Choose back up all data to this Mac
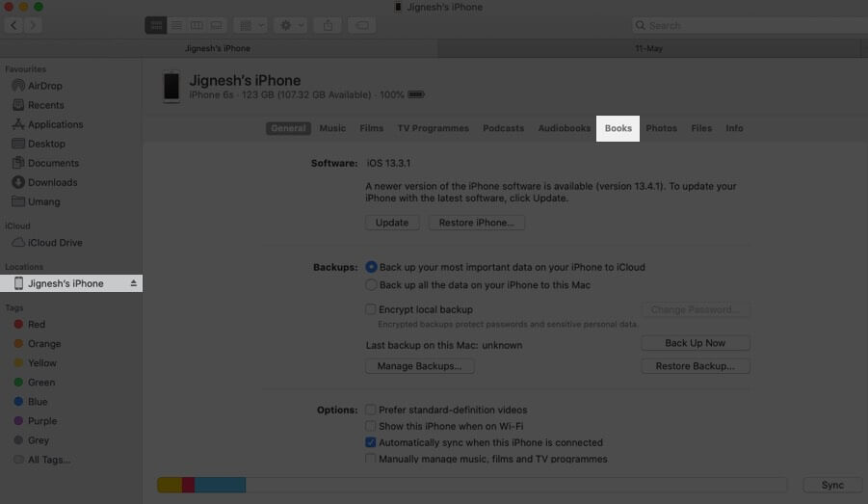The image size is (868, 504). point(371,284)
